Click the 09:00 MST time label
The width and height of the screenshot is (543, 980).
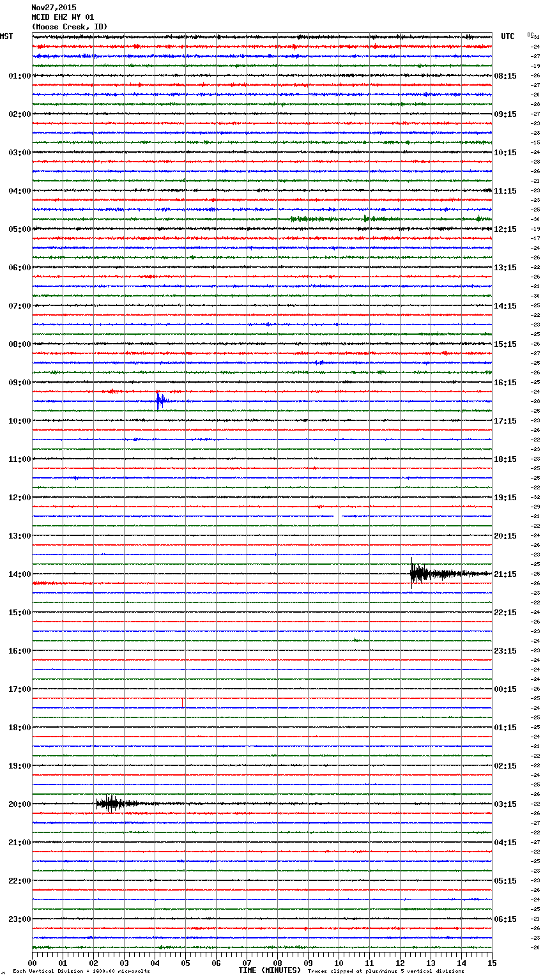click(20, 383)
